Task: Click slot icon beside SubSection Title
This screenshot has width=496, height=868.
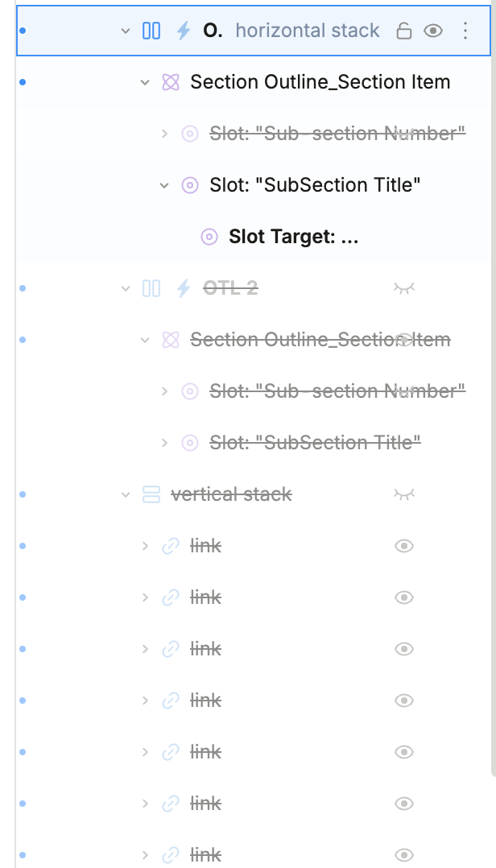Action: tap(190, 185)
